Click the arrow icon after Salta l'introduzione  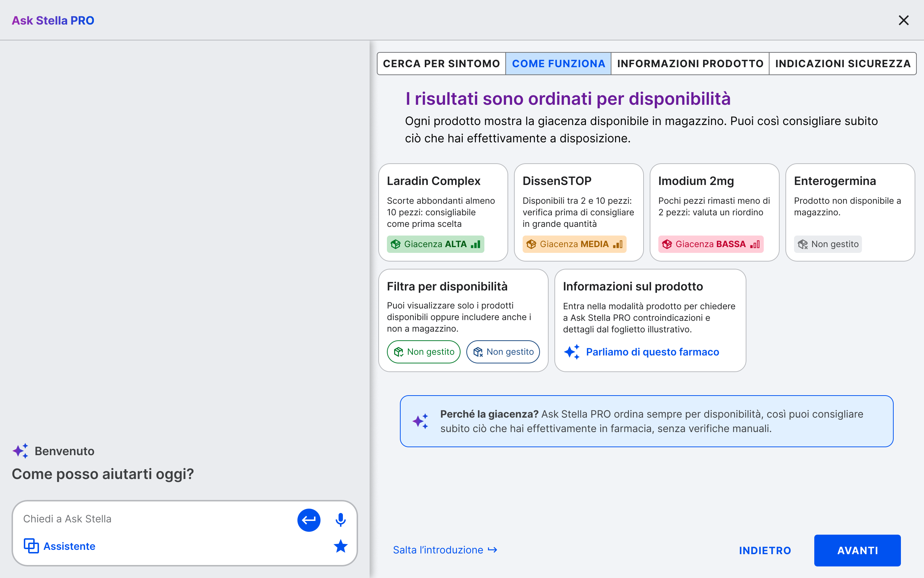[x=493, y=550]
